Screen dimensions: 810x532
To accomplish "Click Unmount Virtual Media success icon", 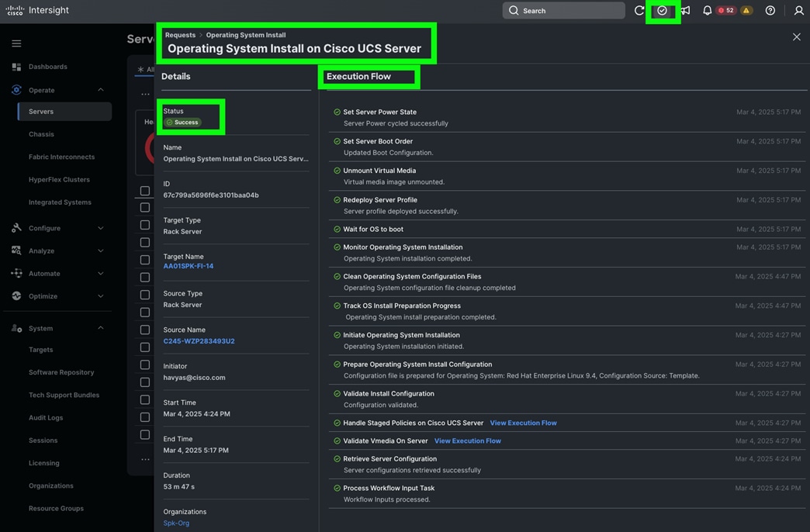I will click(x=337, y=170).
